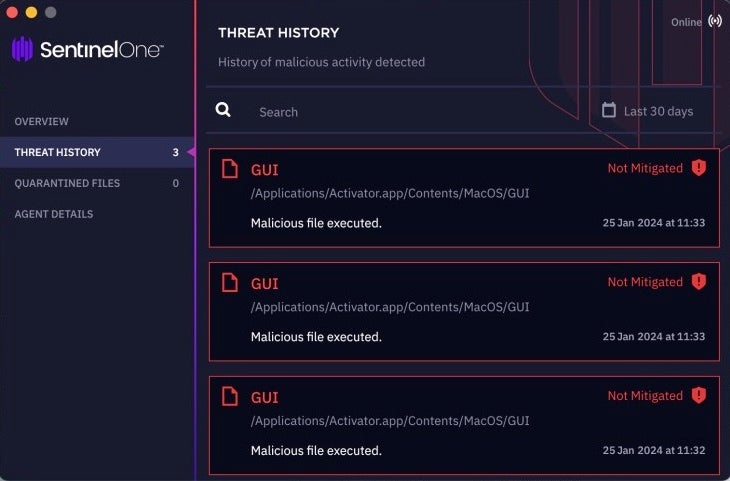Click the macOS yellow minimize button

point(31,12)
